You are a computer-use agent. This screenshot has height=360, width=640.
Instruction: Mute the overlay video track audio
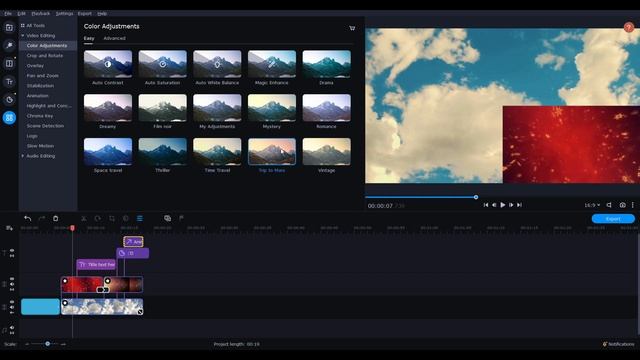coord(12,284)
